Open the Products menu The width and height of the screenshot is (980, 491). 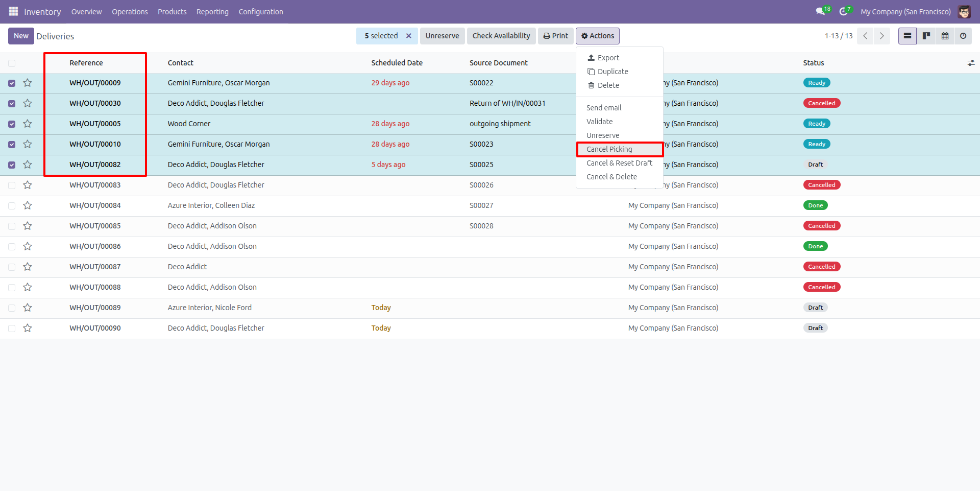coord(172,11)
